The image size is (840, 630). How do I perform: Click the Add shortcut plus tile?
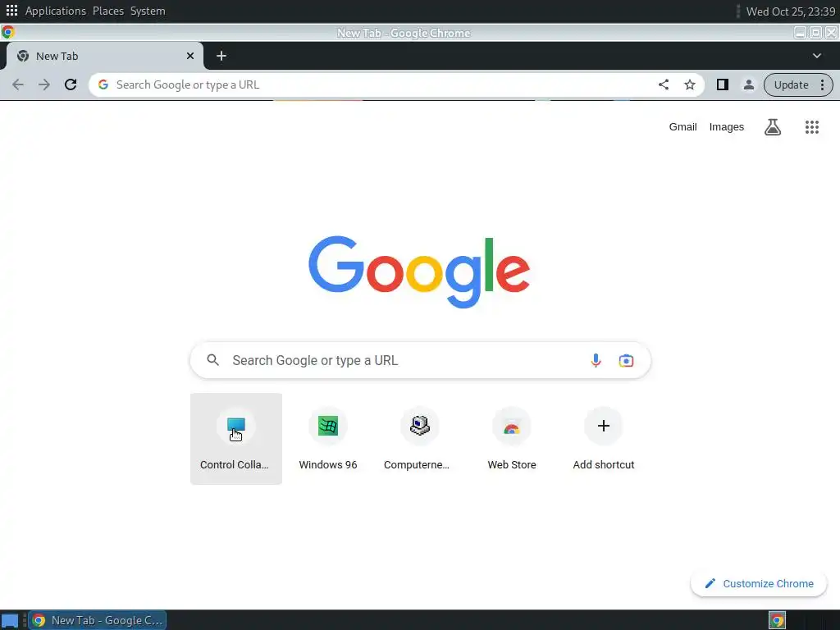tap(603, 439)
